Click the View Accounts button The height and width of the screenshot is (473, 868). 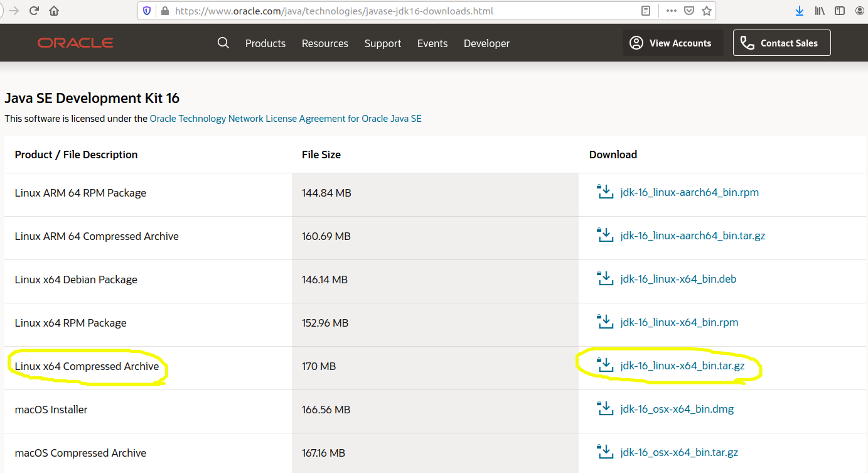[x=673, y=43]
